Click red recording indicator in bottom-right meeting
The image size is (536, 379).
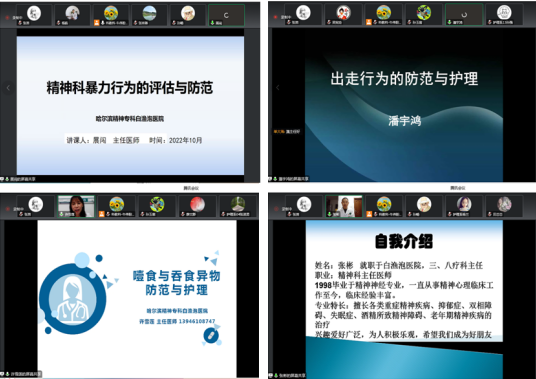click(x=276, y=208)
